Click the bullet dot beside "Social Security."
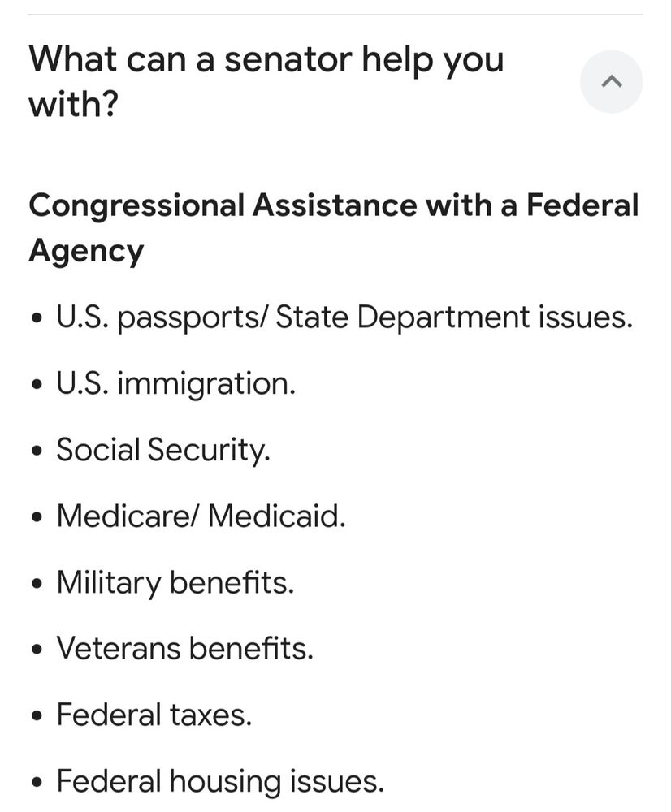Image resolution: width=671 pixels, height=812 pixels. [37, 451]
